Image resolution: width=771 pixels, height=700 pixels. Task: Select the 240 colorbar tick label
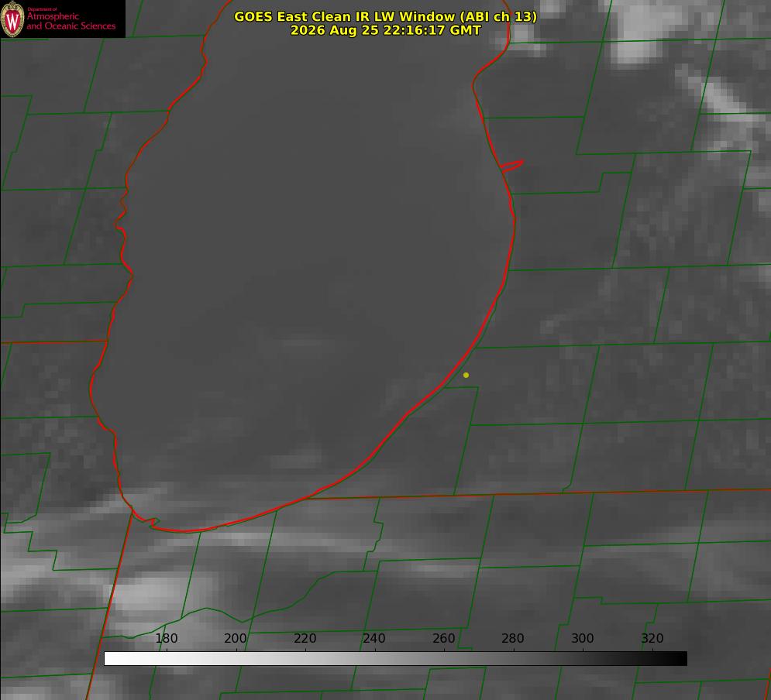coord(374,638)
